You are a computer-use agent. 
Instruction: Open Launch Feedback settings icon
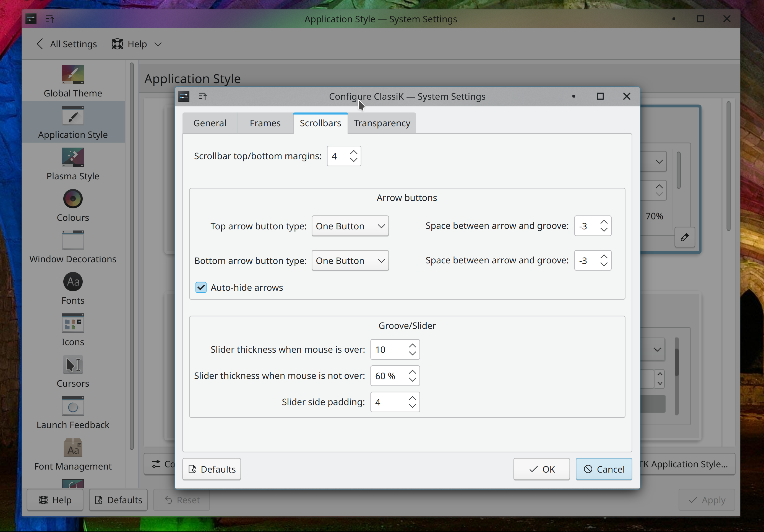(x=72, y=406)
